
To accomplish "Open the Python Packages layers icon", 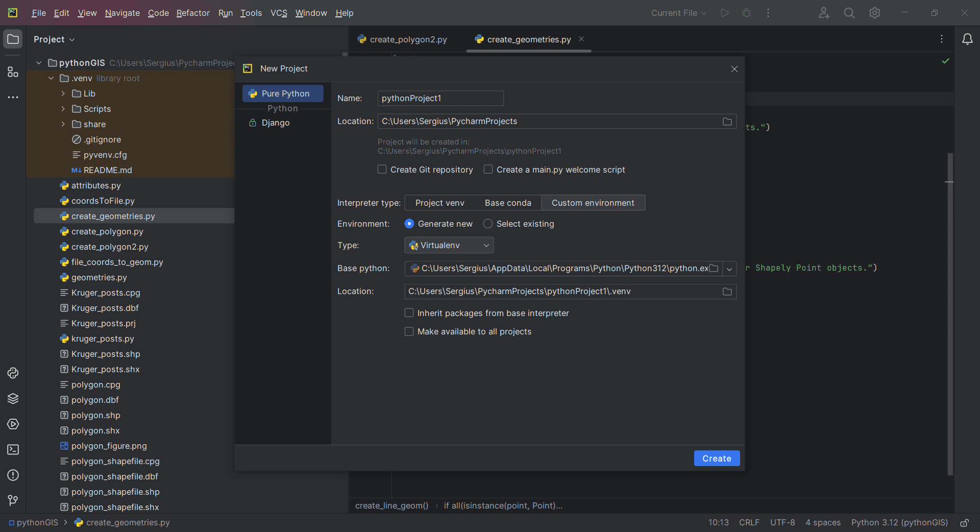I will tap(13, 399).
